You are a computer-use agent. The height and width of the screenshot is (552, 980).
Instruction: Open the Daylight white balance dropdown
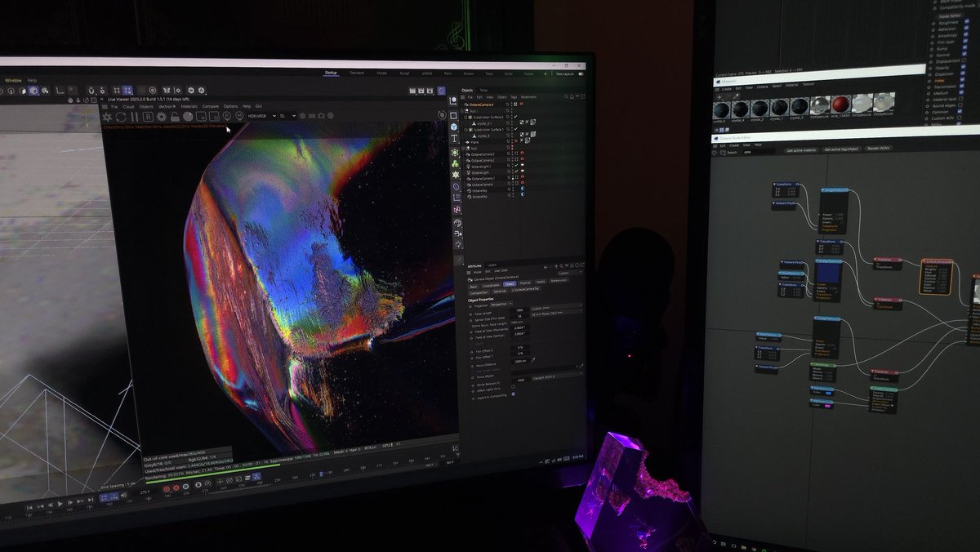[x=557, y=377]
